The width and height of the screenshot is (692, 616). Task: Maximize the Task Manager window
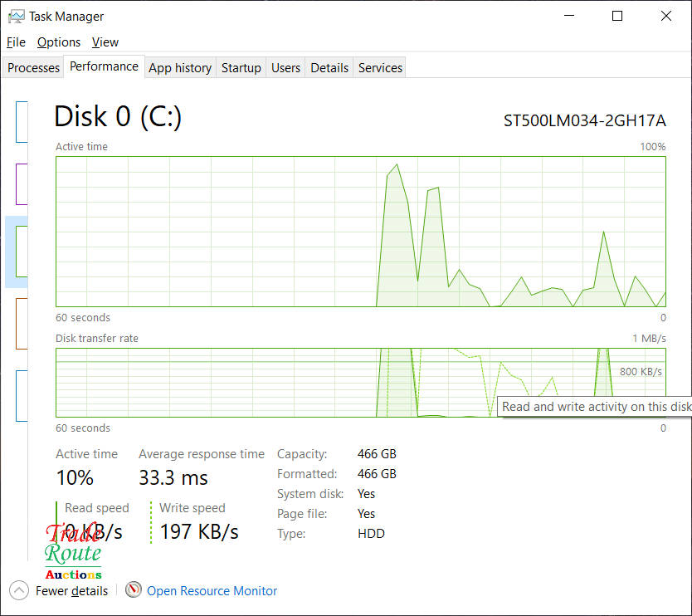[617, 16]
